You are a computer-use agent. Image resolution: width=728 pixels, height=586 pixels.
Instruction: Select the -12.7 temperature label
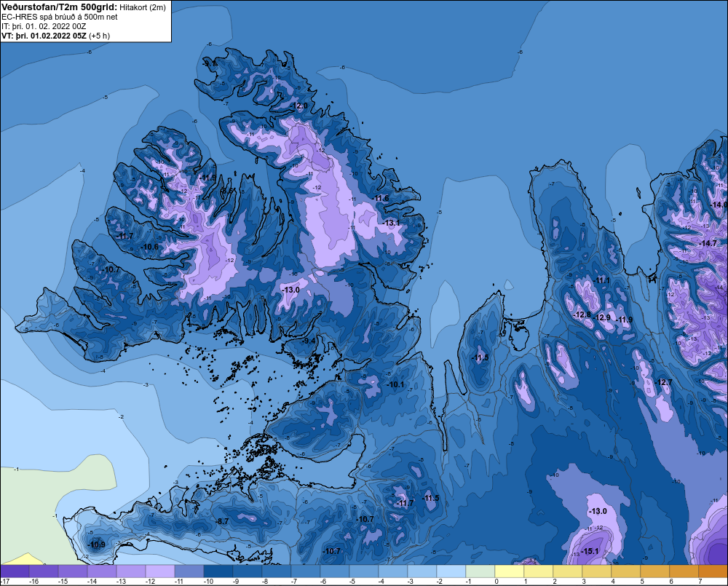pyautogui.click(x=663, y=382)
